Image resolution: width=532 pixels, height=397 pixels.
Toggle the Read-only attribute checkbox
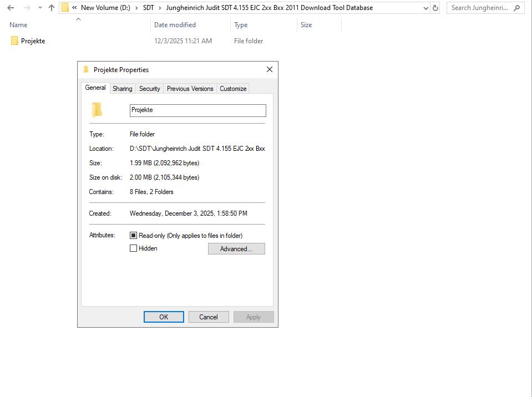[x=133, y=235]
